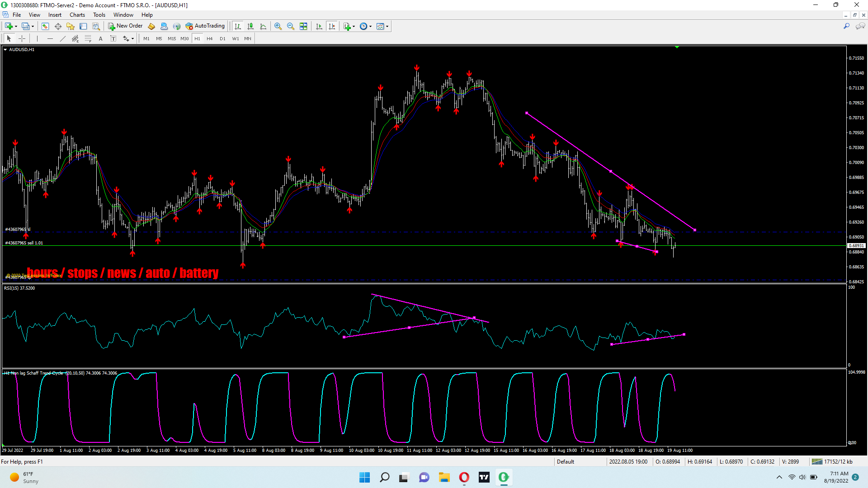Viewport: 868px width, 488px height.
Task: Open the Charts menu
Action: point(77,15)
